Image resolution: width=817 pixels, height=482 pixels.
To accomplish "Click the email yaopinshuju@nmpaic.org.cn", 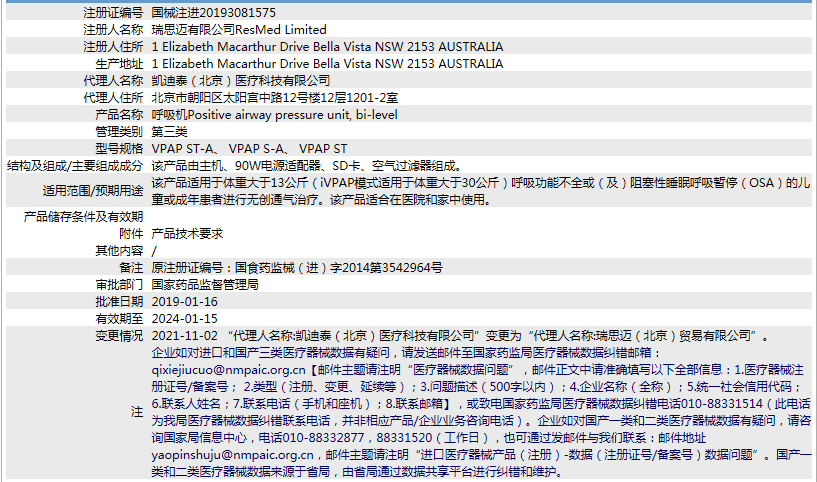I will [x=232, y=455].
